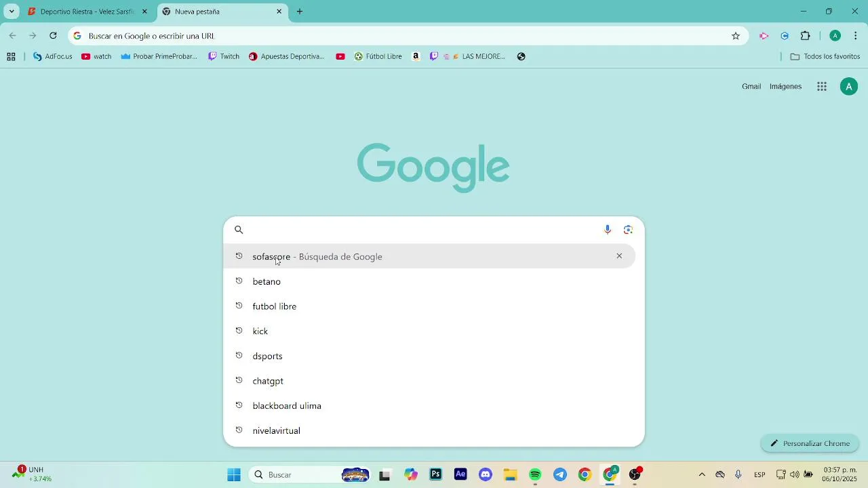868x488 pixels.
Task: Open Spotify from the taskbar
Action: point(535,474)
